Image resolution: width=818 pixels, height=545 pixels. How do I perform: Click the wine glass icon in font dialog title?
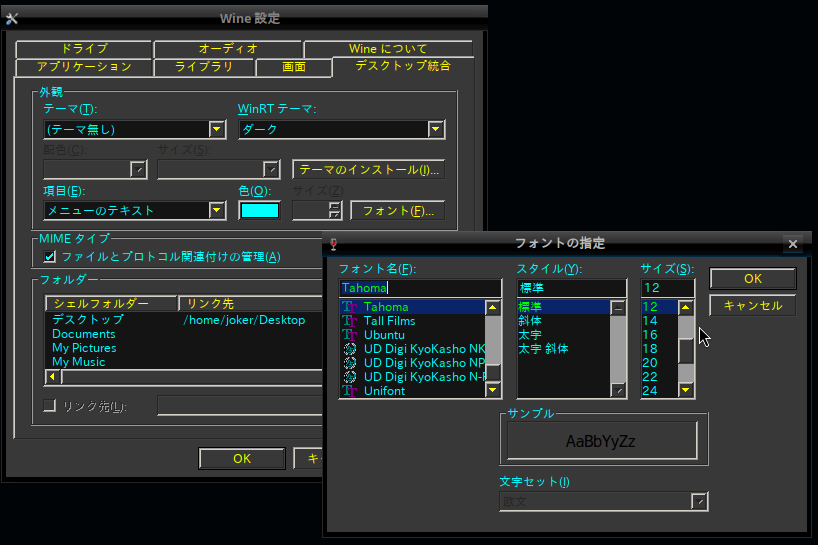pyautogui.click(x=334, y=244)
